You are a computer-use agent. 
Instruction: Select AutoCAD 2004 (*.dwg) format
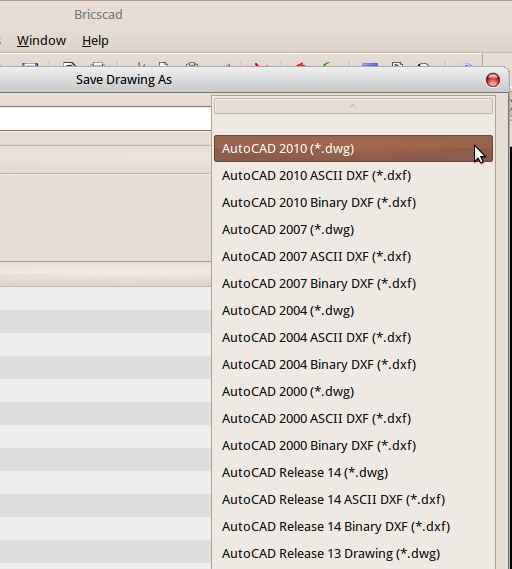tap(353, 311)
